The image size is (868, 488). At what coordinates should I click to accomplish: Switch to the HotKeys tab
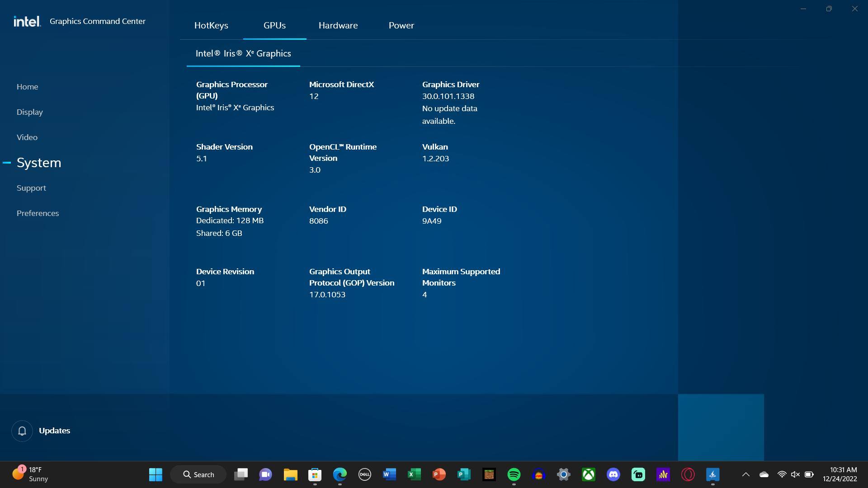click(x=211, y=26)
